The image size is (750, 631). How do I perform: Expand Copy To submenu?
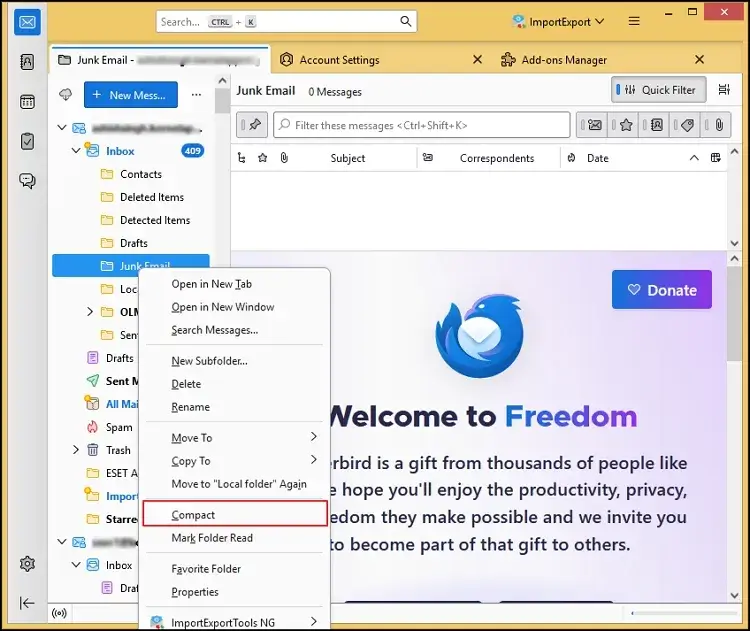tap(313, 460)
